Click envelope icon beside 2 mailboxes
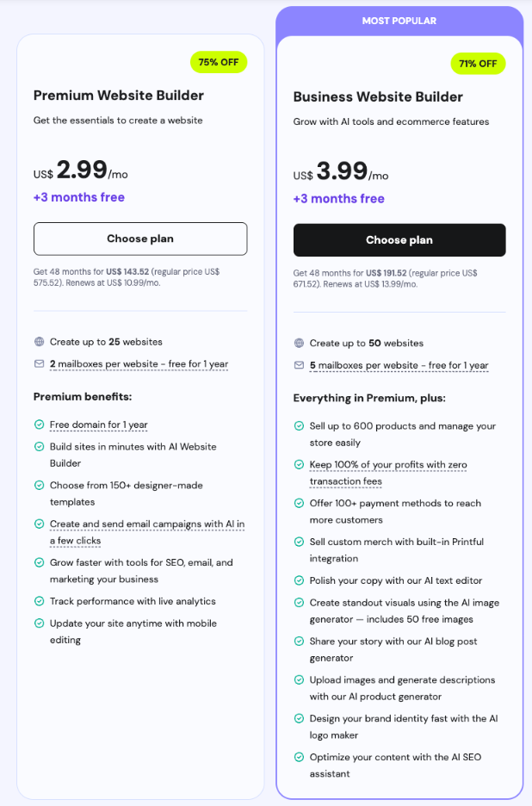The width and height of the screenshot is (532, 806). pos(39,364)
